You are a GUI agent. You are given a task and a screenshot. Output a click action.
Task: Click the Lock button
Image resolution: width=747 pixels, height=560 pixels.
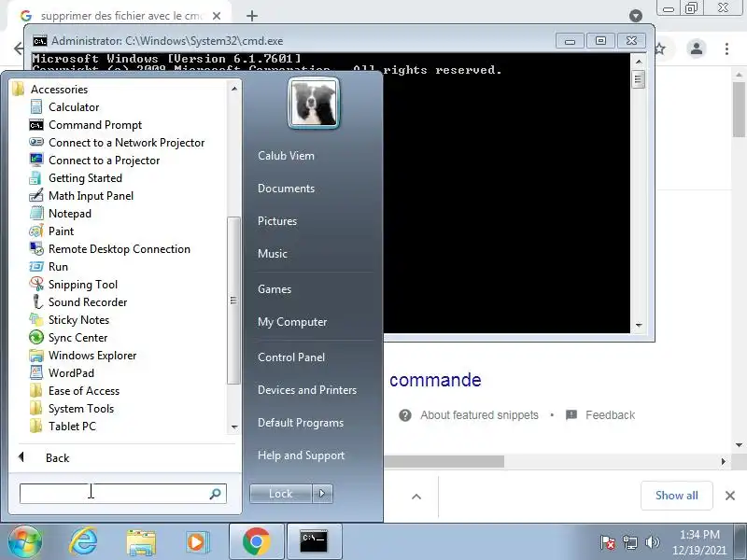281,494
